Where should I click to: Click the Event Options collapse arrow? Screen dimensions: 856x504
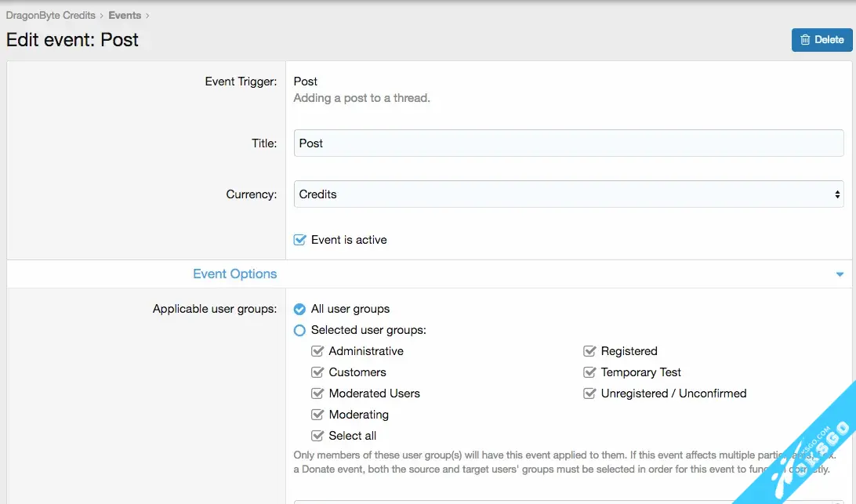[x=840, y=275]
